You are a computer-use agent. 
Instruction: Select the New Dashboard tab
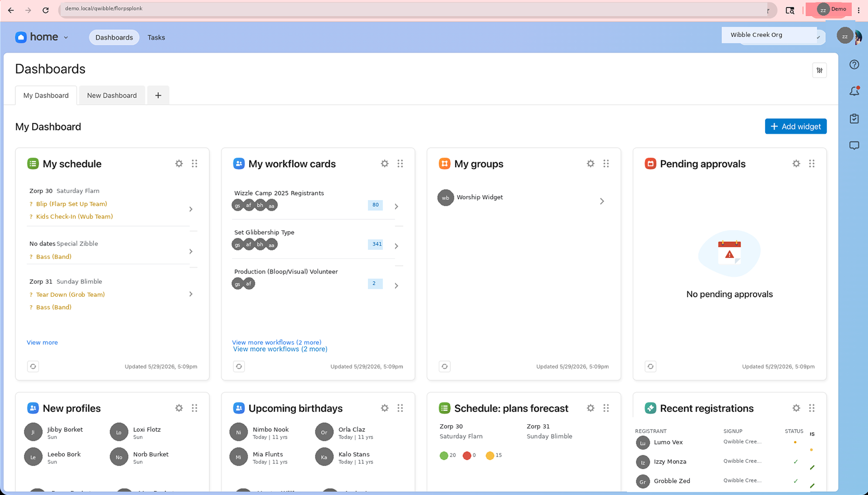tap(112, 95)
